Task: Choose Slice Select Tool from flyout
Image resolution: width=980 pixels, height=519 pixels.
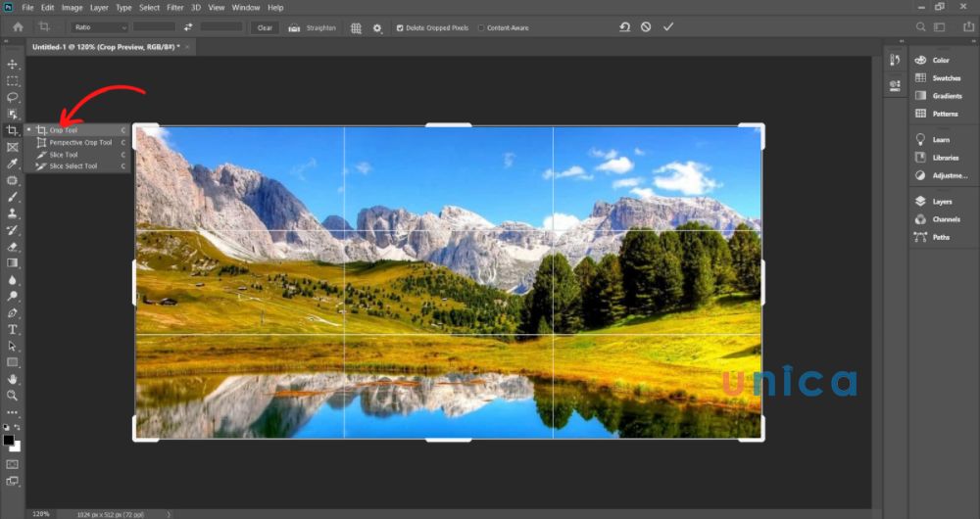Action: pyautogui.click(x=77, y=166)
